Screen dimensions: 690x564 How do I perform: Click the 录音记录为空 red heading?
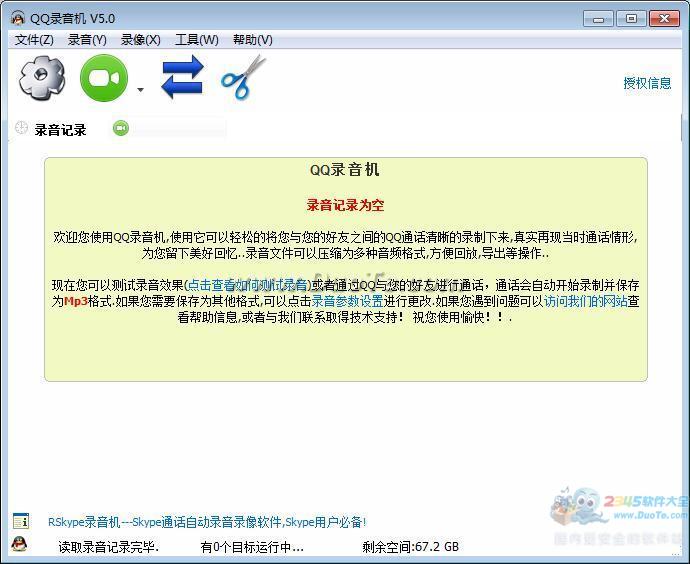point(345,205)
